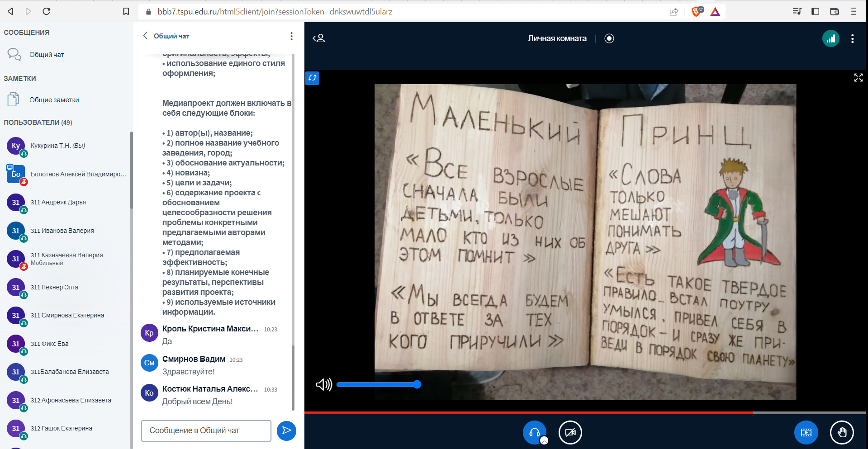Click the avatar of 312 Гашок Екатерина
868x449 pixels.
tap(16, 428)
